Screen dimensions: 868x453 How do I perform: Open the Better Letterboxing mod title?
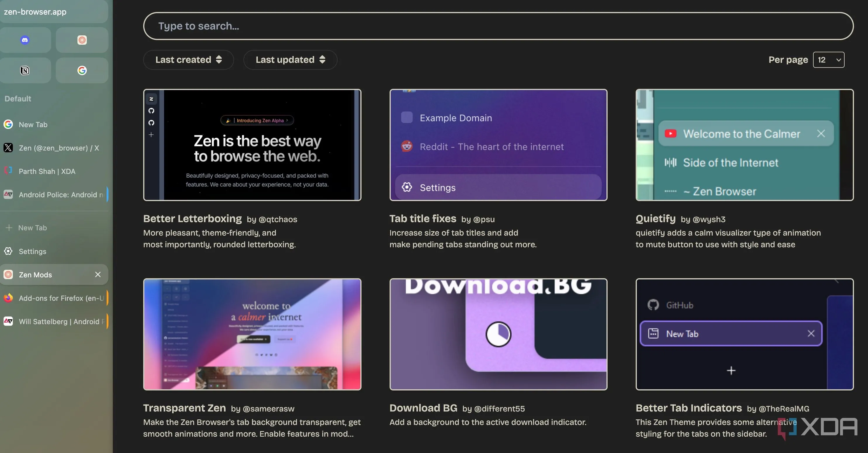point(192,219)
